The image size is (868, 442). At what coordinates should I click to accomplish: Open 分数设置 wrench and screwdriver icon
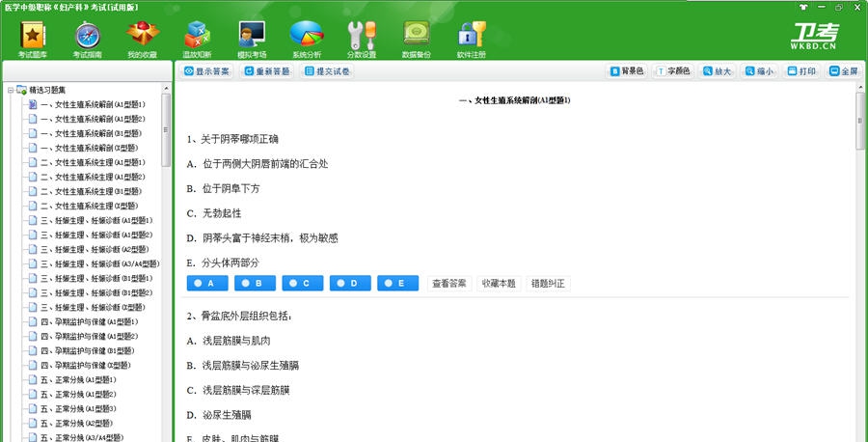tap(362, 40)
